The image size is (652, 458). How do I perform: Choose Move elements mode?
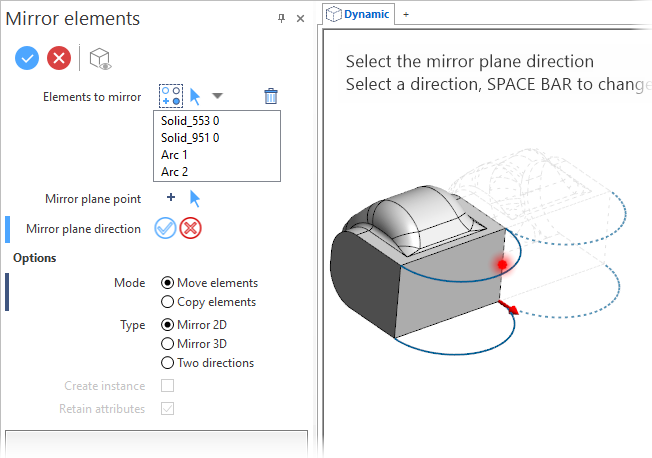210,283
